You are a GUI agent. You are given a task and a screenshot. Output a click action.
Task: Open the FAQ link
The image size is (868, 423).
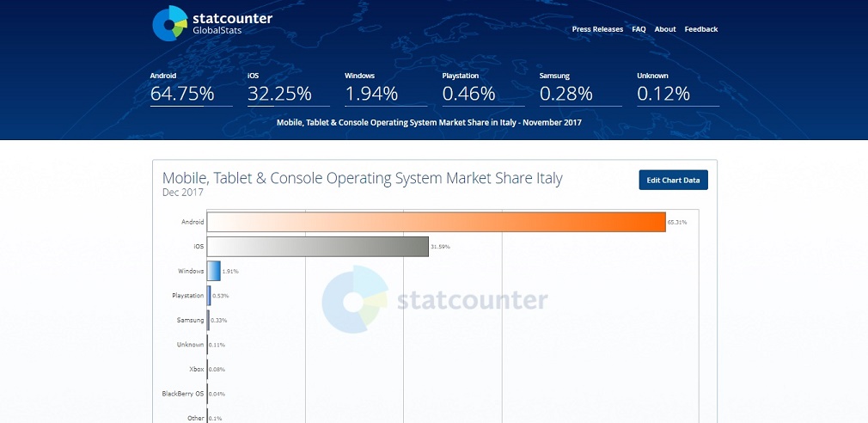pos(639,29)
